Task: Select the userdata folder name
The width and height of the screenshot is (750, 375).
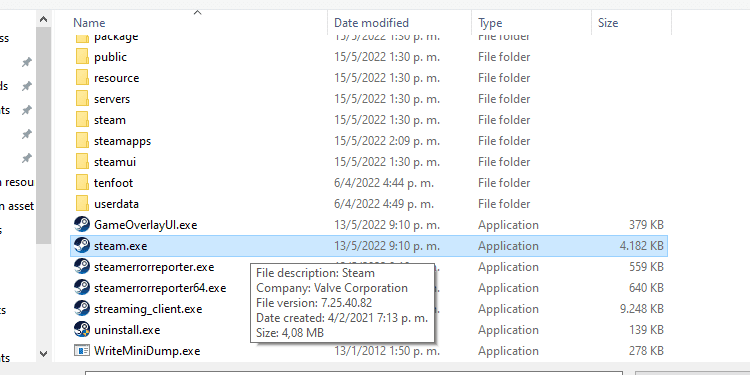Action: pos(116,204)
